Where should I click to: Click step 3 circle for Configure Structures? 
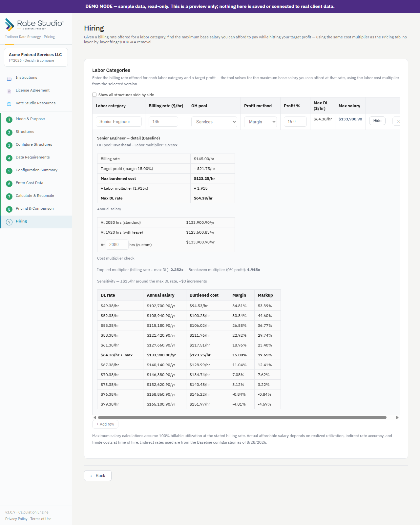point(9,145)
